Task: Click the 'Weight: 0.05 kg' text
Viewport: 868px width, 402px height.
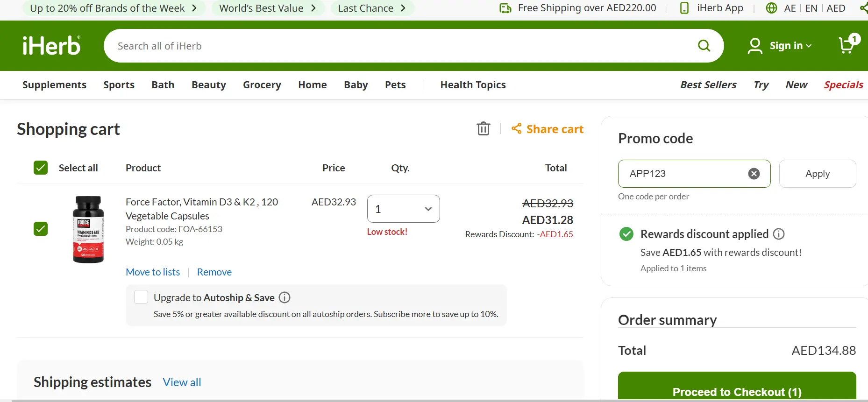Action: click(x=154, y=242)
